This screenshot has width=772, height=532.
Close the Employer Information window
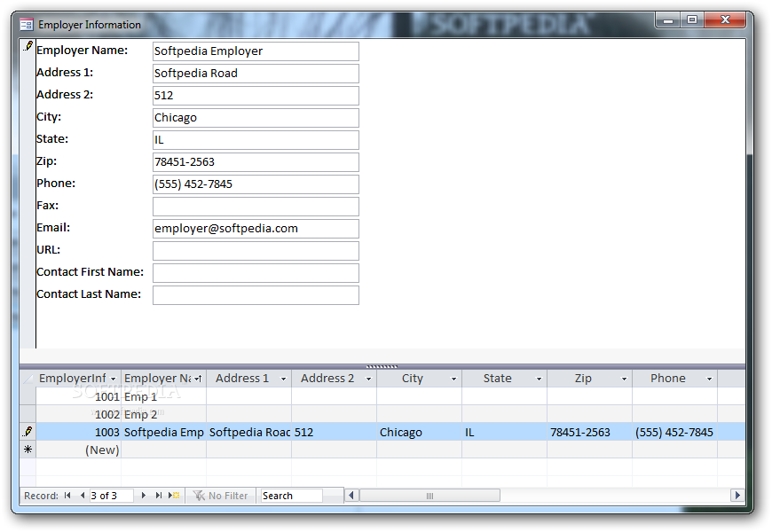tap(725, 20)
